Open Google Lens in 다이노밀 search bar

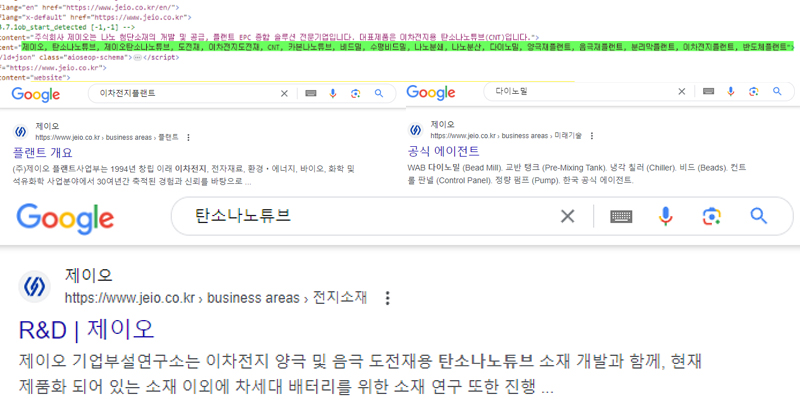click(754, 91)
